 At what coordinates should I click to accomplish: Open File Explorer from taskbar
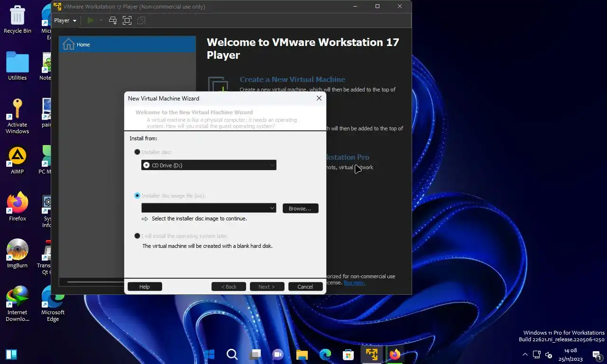coord(302,354)
